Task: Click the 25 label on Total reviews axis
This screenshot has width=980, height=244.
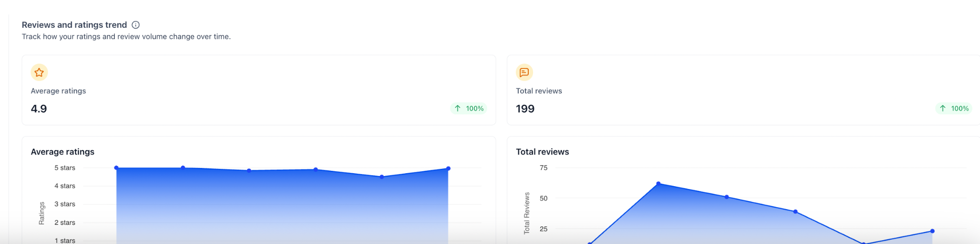Action: (x=544, y=229)
